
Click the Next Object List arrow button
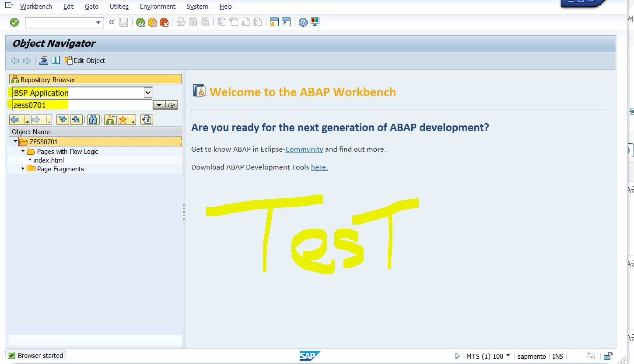click(x=41, y=120)
